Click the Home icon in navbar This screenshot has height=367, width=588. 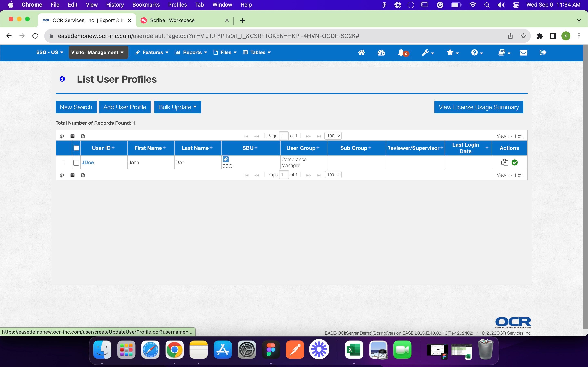pos(361,52)
